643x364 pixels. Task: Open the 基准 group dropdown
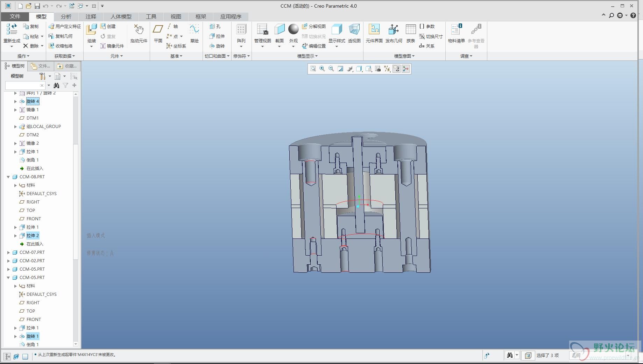point(176,56)
